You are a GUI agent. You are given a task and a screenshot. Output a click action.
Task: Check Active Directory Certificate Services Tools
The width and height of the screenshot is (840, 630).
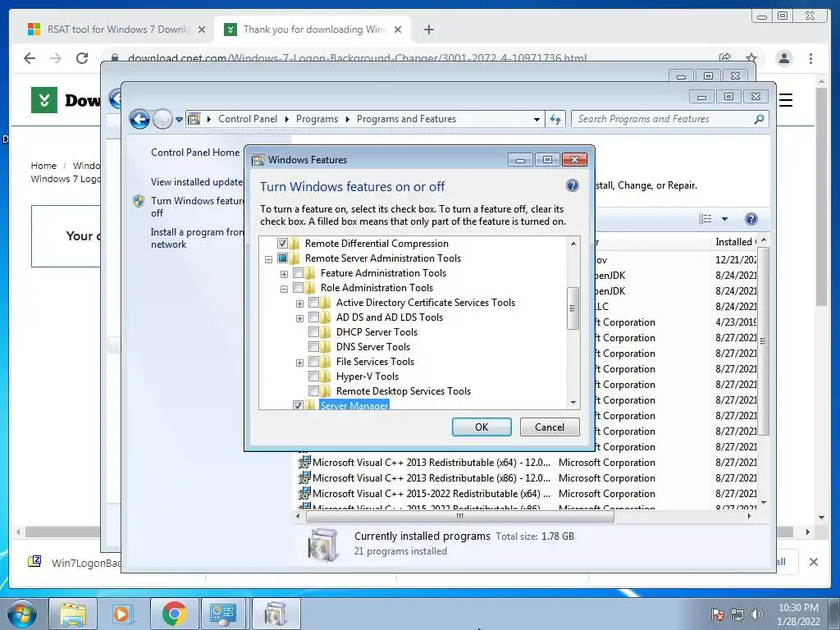313,303
